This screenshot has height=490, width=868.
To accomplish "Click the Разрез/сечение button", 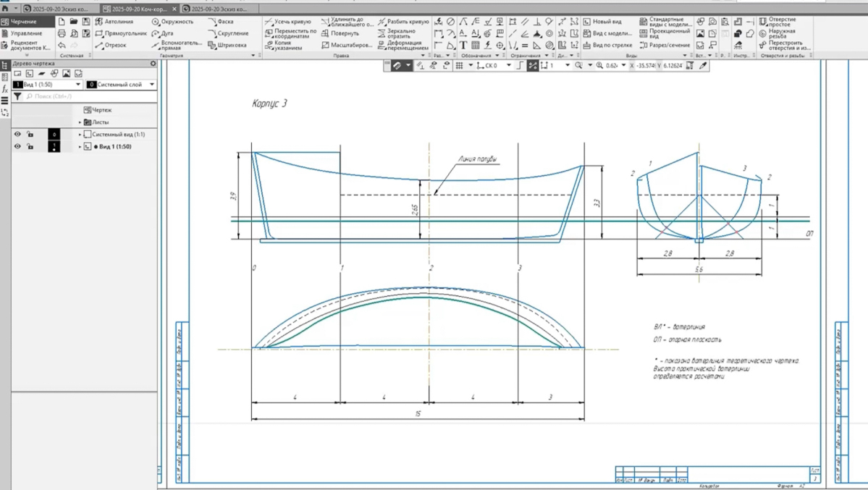I will pyautogui.click(x=665, y=45).
